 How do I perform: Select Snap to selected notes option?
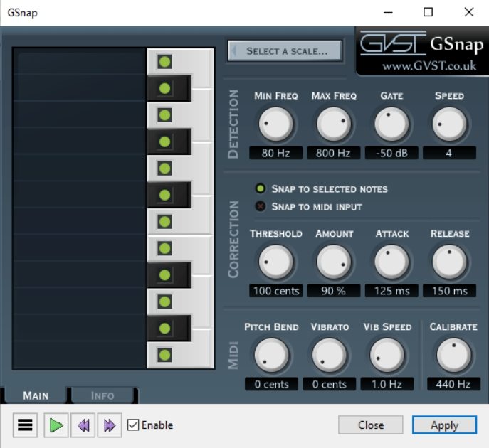click(261, 188)
